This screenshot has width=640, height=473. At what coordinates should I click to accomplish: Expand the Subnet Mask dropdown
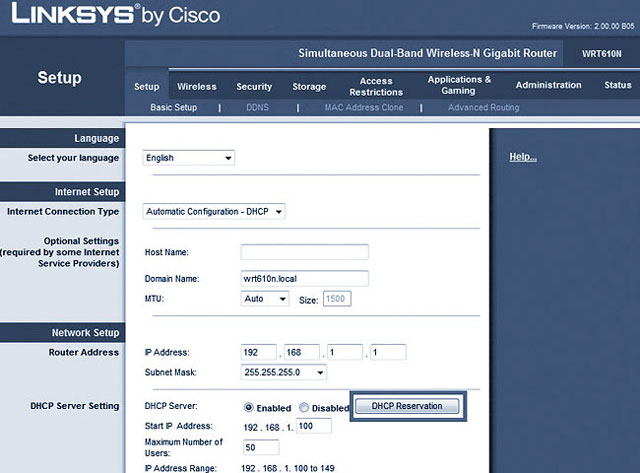coord(284,372)
